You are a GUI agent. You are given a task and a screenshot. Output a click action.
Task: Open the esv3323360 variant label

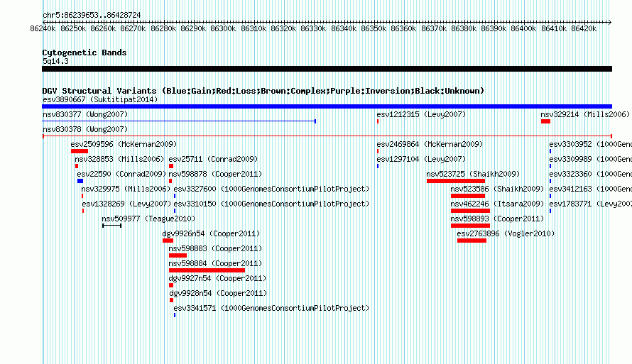tap(591, 174)
